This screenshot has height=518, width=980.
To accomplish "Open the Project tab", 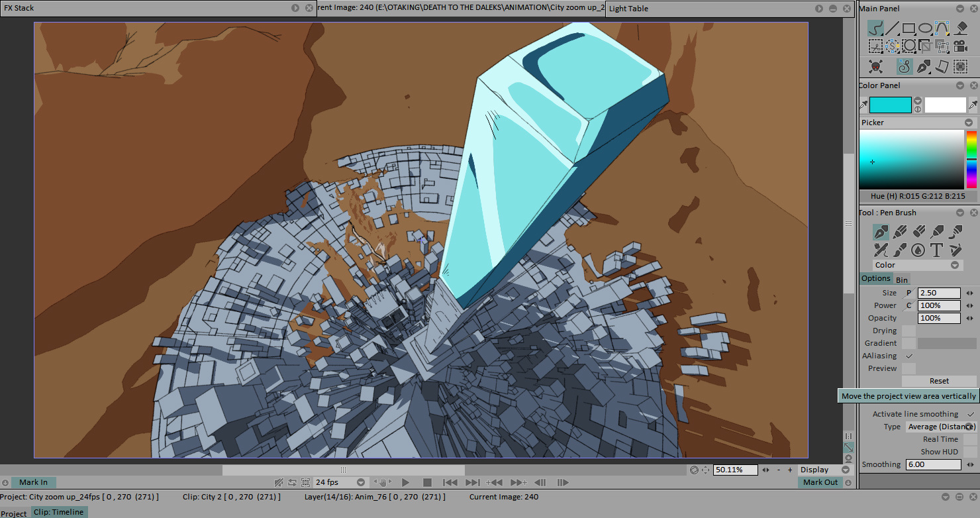I will [x=14, y=513].
